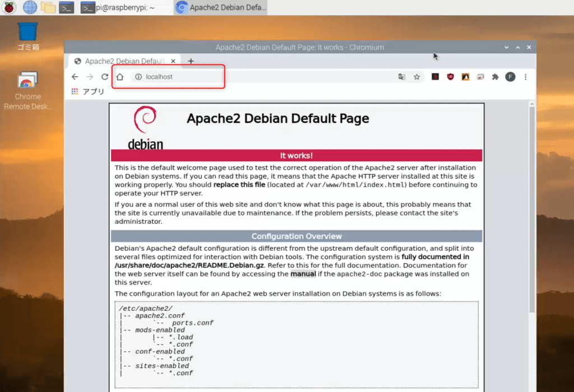Open the home page via home icon

(x=120, y=77)
